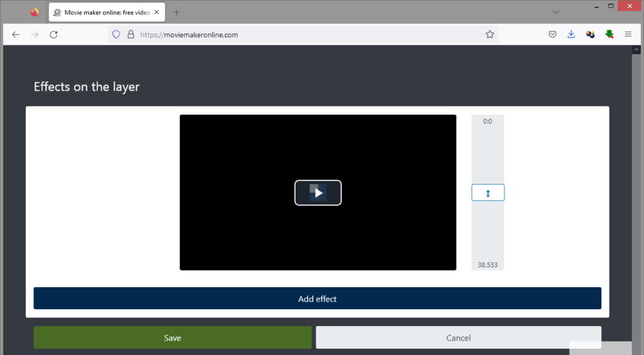Screen dimensions: 644x355
Task: Click the moviemakeronline.com address bar
Action: [302, 35]
